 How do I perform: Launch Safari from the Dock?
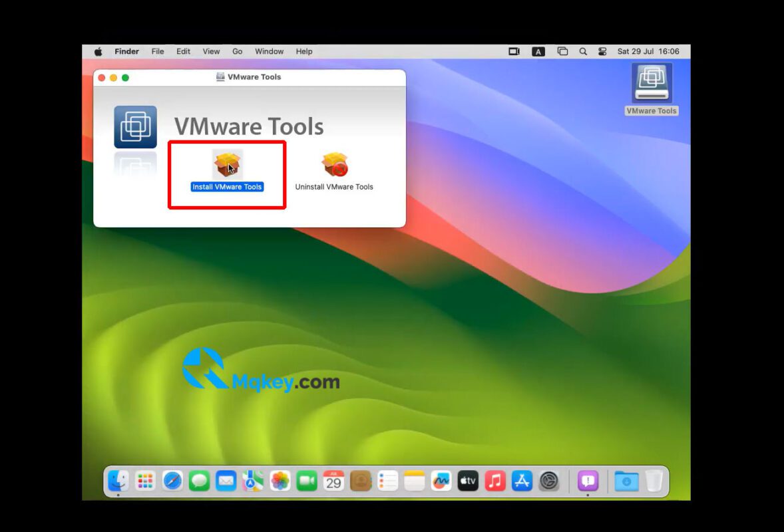(172, 481)
